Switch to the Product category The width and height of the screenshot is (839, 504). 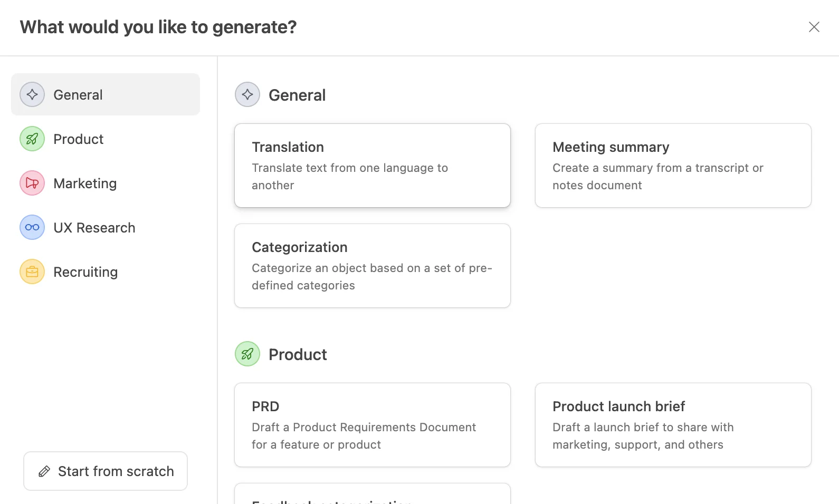(x=79, y=139)
